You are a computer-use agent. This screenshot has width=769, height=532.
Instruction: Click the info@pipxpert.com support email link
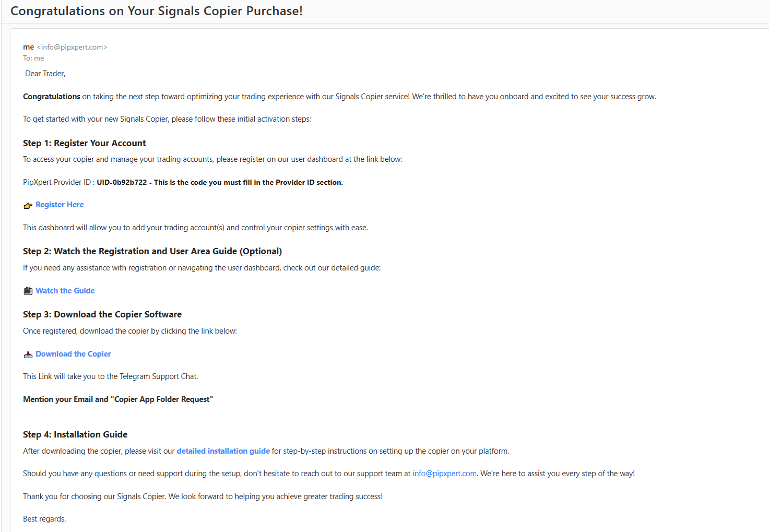tap(444, 474)
